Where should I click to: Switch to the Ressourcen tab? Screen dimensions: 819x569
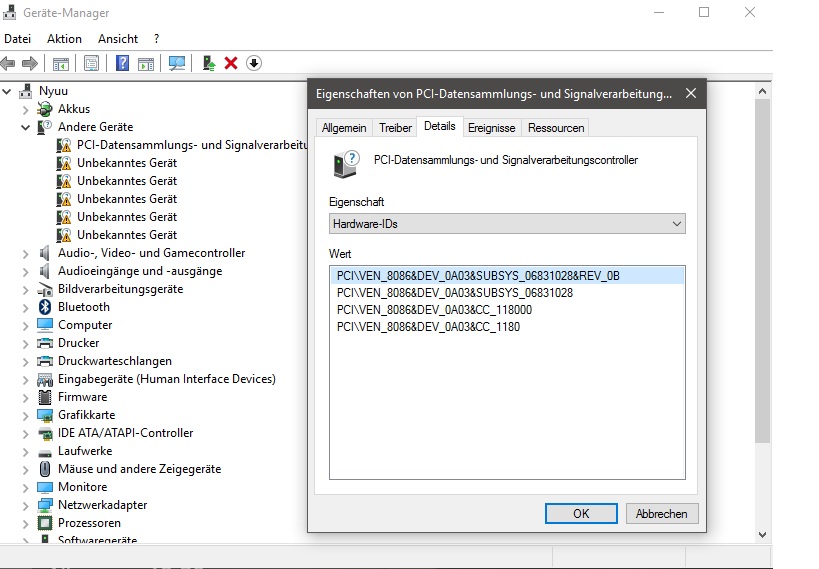[x=555, y=128]
